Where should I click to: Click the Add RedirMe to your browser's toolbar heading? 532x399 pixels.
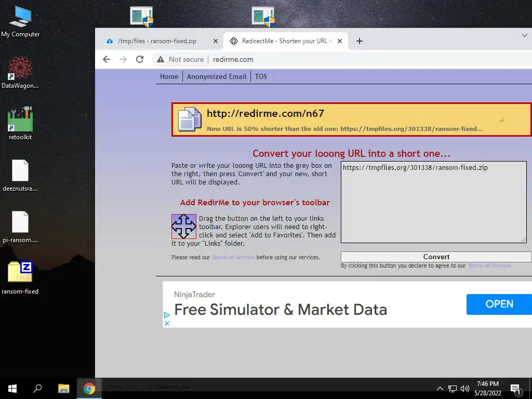[x=255, y=203]
